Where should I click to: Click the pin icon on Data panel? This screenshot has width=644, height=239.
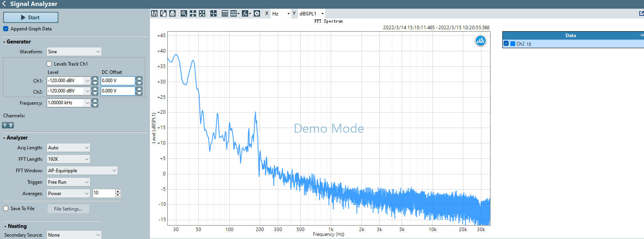642,36
